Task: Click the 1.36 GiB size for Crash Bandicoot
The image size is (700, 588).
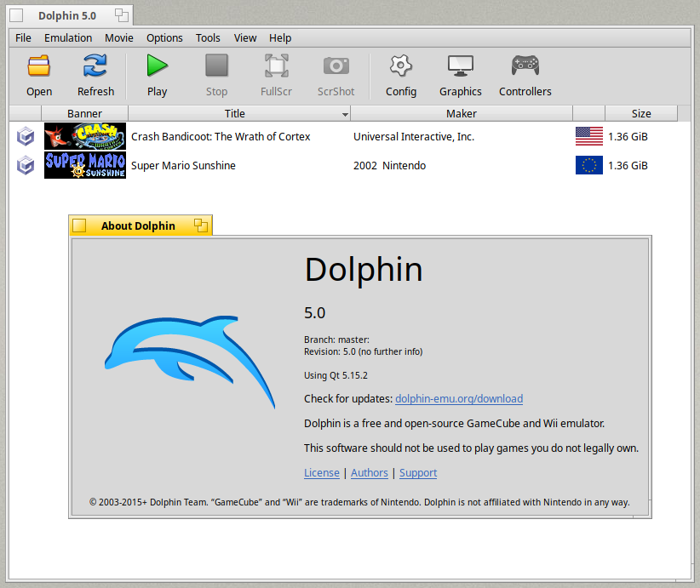Action: click(x=628, y=136)
